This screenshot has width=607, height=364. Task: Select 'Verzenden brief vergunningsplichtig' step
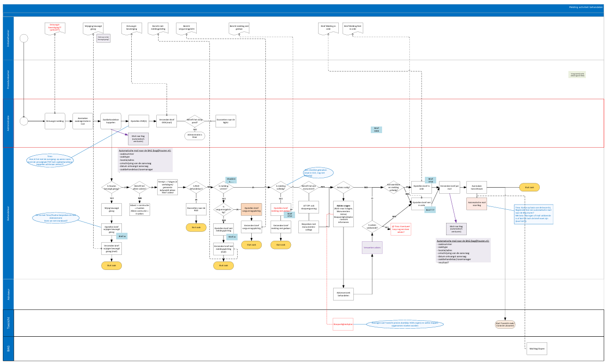pyautogui.click(x=251, y=226)
